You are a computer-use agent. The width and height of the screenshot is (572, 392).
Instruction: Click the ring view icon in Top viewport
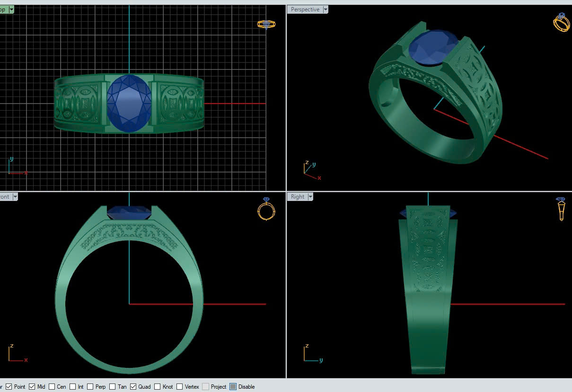266,24
